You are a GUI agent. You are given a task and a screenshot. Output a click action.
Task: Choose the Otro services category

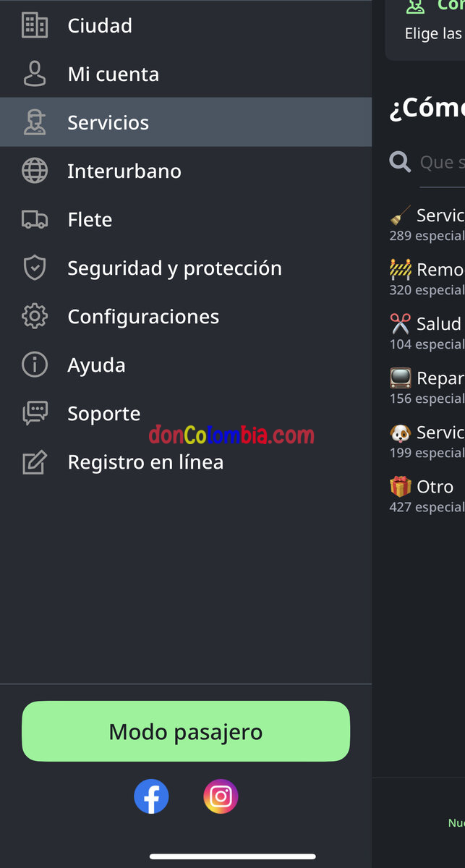coord(427,494)
